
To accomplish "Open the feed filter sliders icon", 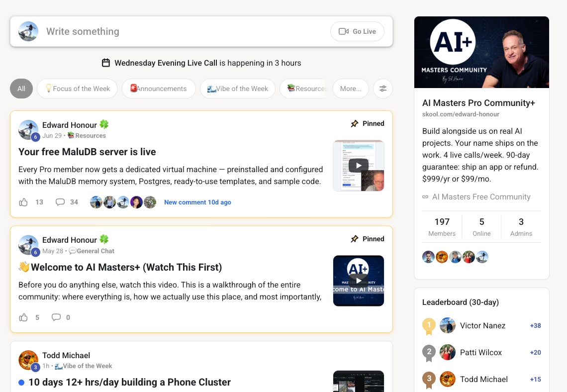I will point(383,89).
